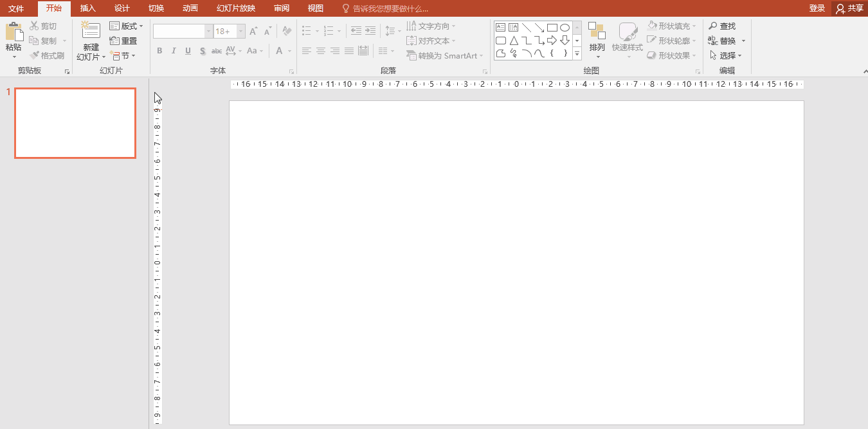This screenshot has width=868, height=429.
Task: Select the arrow line shape
Action: point(539,28)
